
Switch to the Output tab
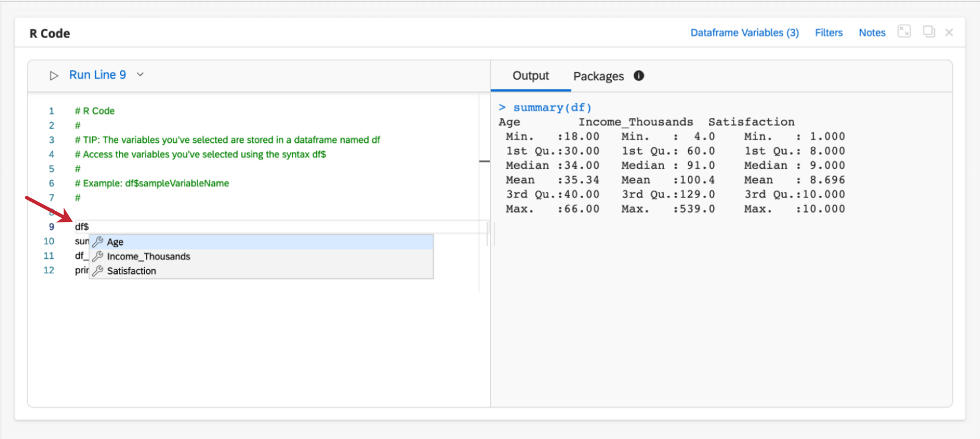(530, 76)
